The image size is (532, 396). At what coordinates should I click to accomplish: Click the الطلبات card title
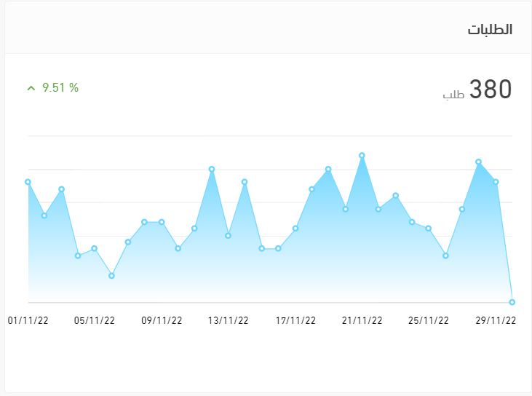(489, 30)
